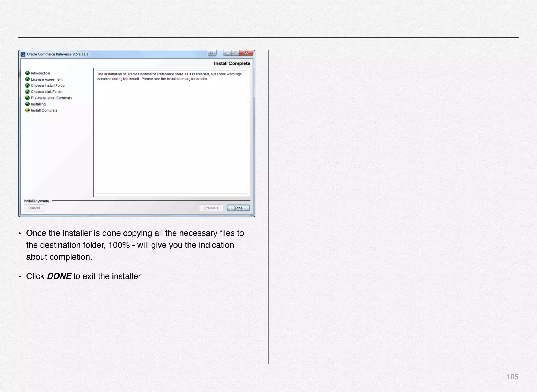Click the installation finished message text area
Viewport: 537px width, 392px height.
click(171, 132)
